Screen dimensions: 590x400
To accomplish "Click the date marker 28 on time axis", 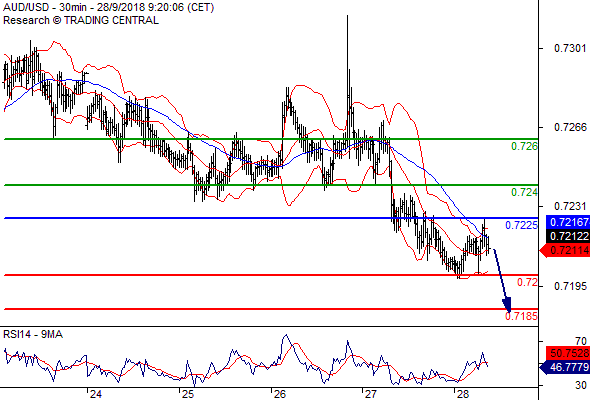I will click(463, 394).
